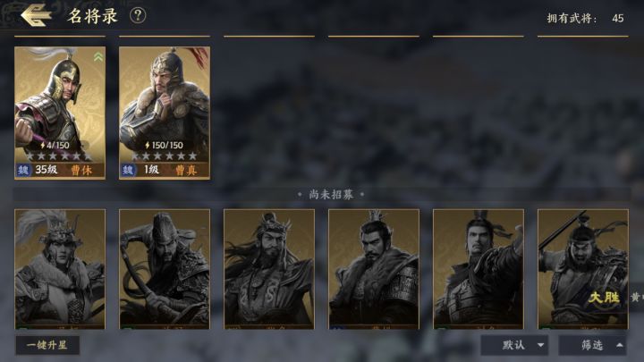Click the 一键升星 button
This screenshot has width=644, height=362.
tap(47, 345)
